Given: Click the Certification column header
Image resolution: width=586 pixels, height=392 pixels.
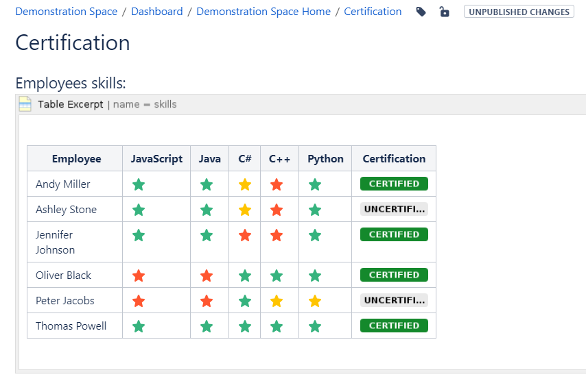Looking at the screenshot, I should 394,159.
